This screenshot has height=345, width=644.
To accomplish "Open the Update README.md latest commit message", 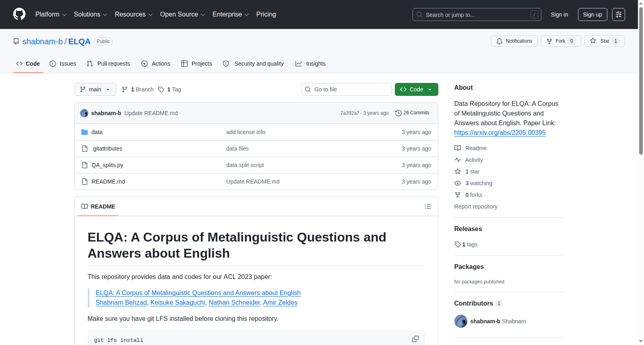I will click(x=151, y=113).
